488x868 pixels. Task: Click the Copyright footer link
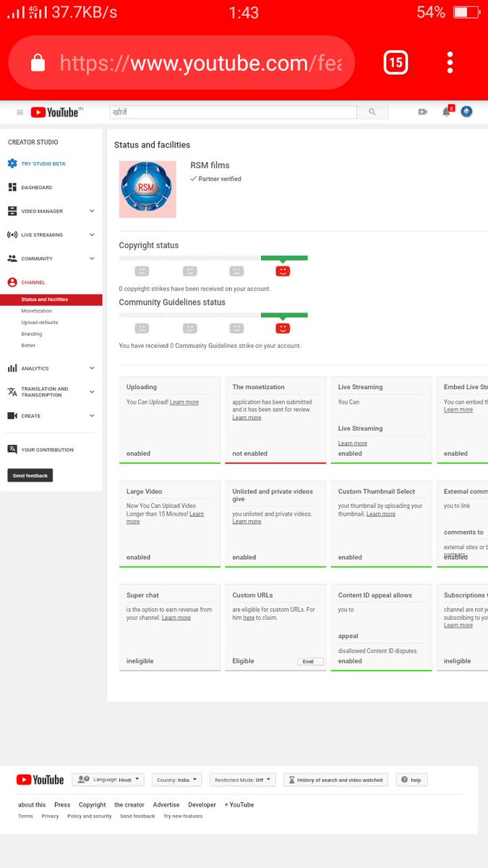[x=93, y=804]
